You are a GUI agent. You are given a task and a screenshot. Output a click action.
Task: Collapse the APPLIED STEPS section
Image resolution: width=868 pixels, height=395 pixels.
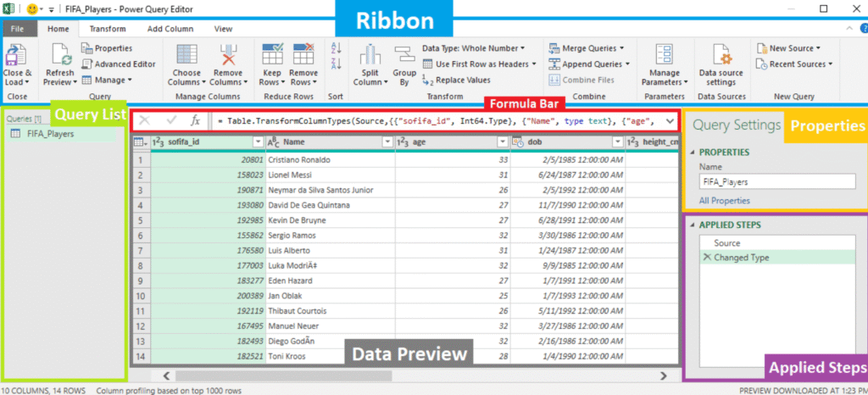(693, 225)
